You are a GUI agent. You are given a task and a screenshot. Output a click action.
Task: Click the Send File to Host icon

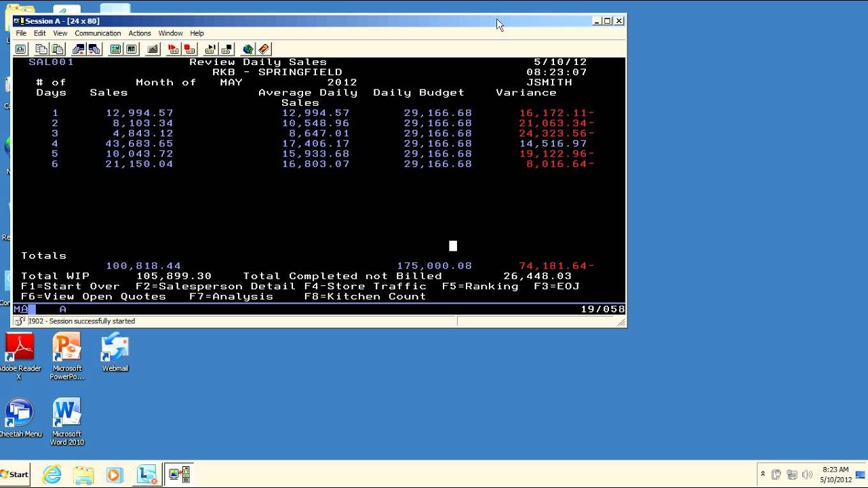pyautogui.click(x=78, y=49)
